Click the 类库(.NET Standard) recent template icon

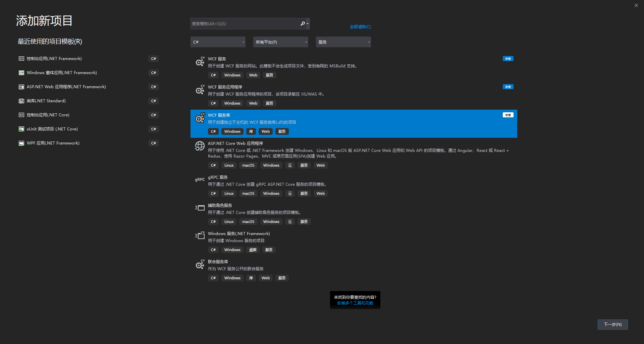point(21,101)
